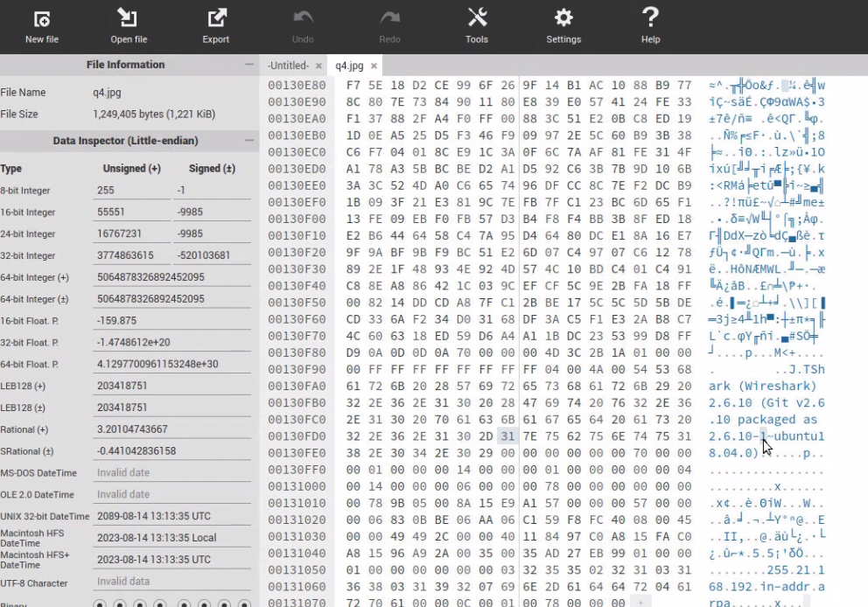Click the LEB128 (±) value field
The height and width of the screenshot is (607, 868).
171,408
